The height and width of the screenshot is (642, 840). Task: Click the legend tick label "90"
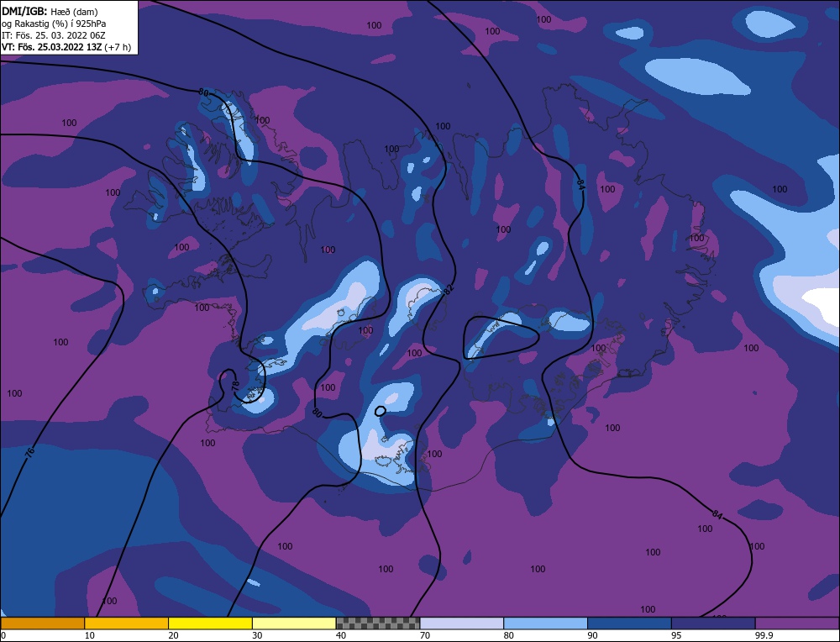click(x=592, y=635)
